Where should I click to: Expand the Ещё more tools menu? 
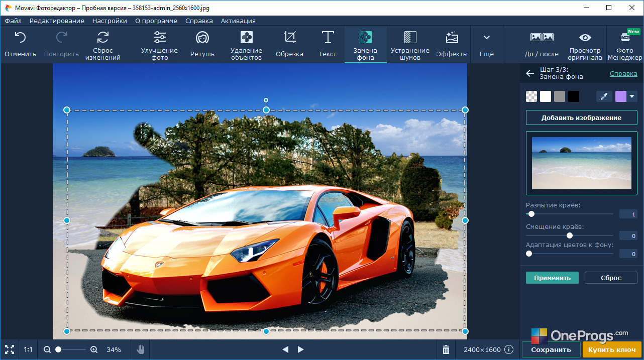click(x=486, y=44)
